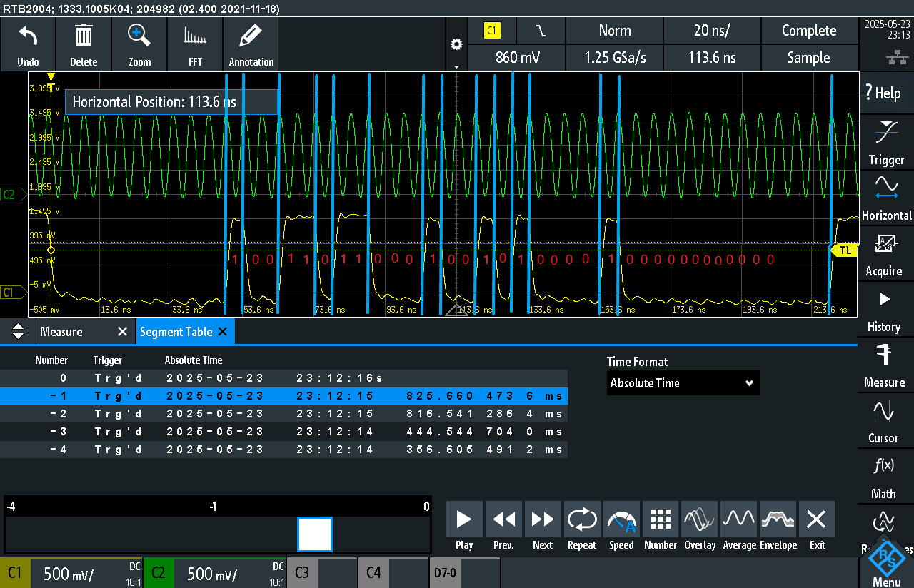Switch to the Measure tab
Screen dimensions: 914x588
[x=61, y=332]
